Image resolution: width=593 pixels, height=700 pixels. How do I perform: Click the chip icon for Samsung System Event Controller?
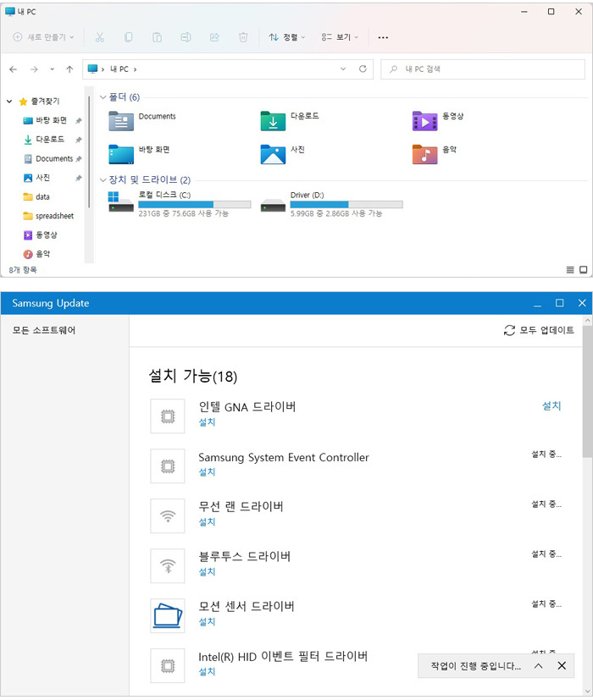[x=168, y=466]
